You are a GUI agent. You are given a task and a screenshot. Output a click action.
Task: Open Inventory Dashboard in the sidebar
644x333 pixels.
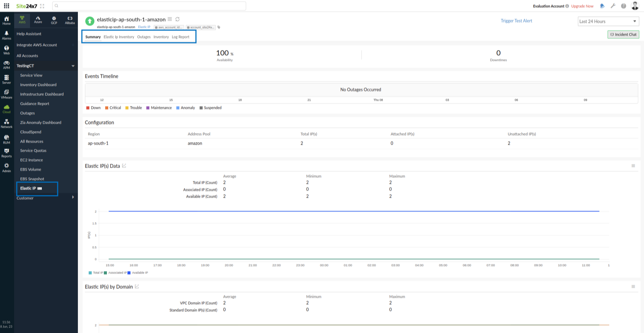pyautogui.click(x=38, y=85)
